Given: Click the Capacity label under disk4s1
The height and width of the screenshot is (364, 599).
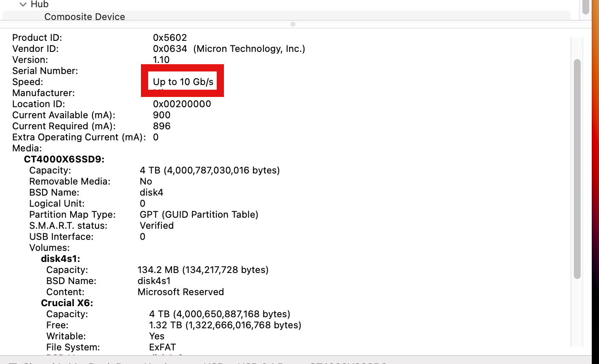Looking at the screenshot, I should pos(67,270).
